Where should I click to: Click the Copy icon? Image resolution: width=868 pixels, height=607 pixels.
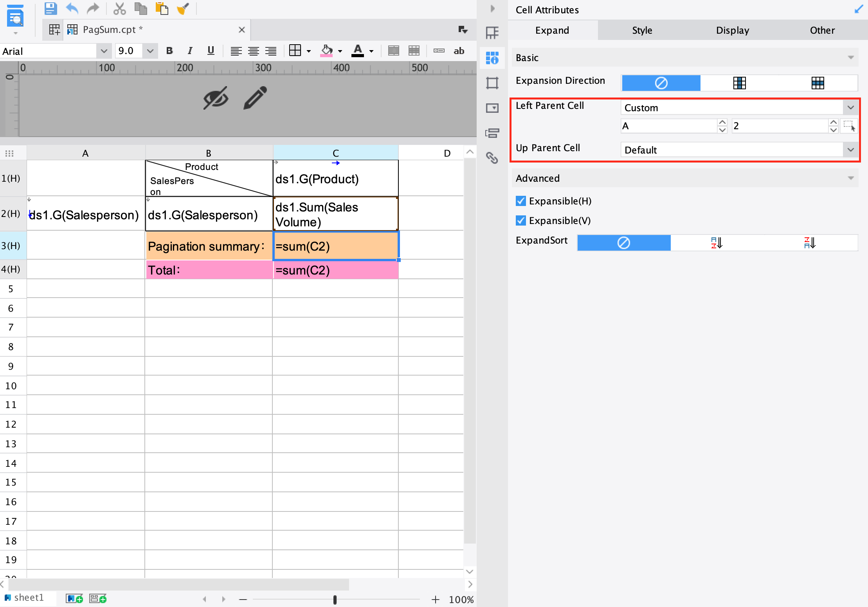coord(140,8)
